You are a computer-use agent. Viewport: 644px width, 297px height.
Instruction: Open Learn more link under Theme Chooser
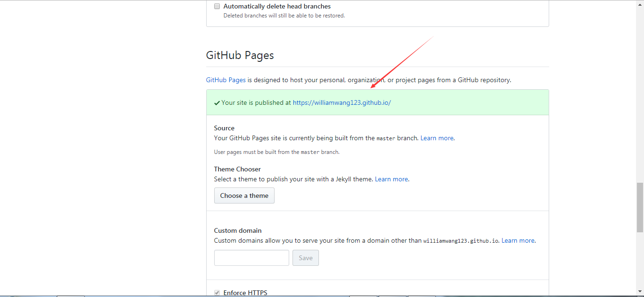tap(392, 179)
